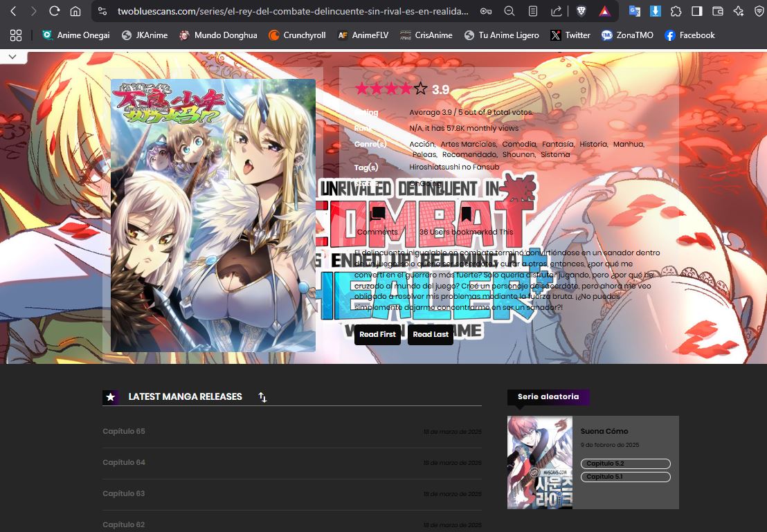Click the zoom out magnifier icon
767x532 pixels.
coord(509,11)
